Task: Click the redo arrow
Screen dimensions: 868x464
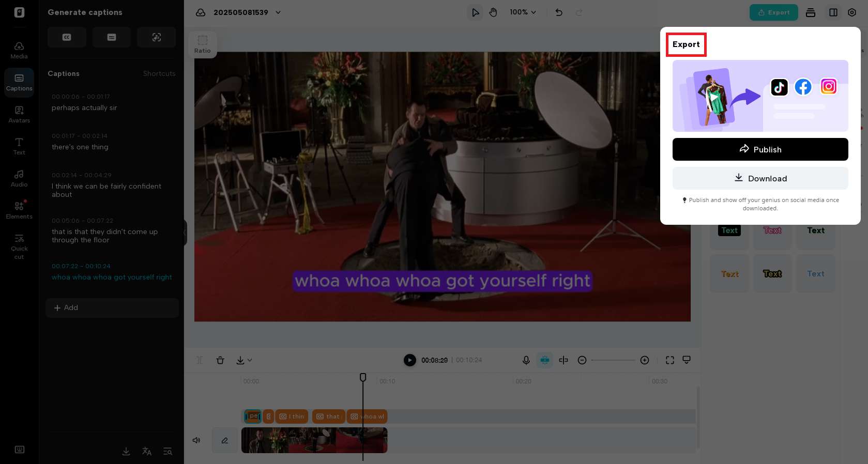Action: click(579, 12)
